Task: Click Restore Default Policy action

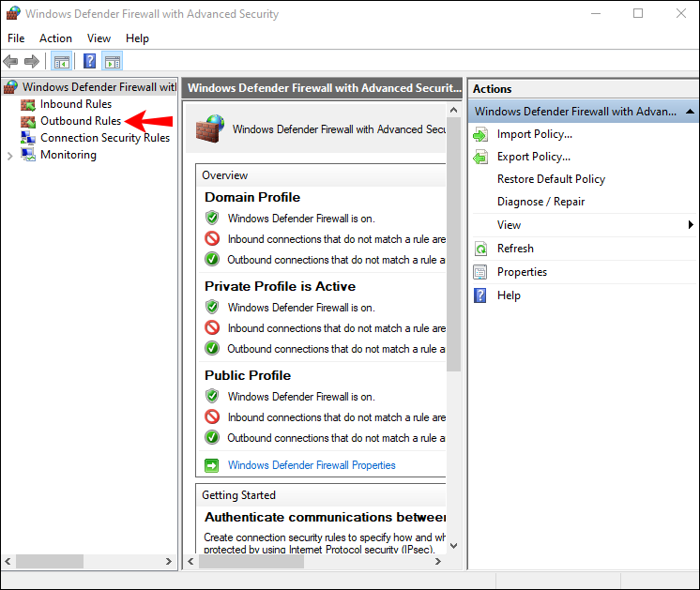Action: (551, 179)
